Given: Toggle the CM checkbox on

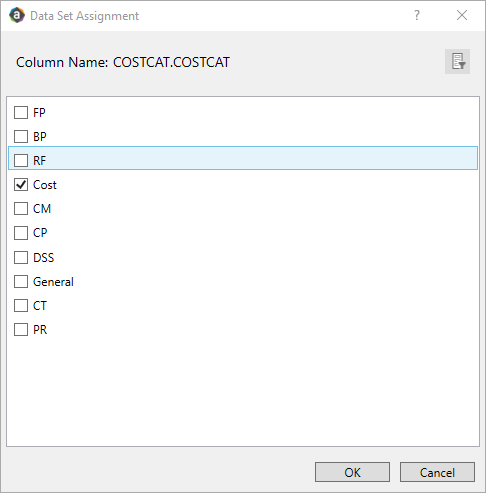Looking at the screenshot, I should [x=21, y=209].
